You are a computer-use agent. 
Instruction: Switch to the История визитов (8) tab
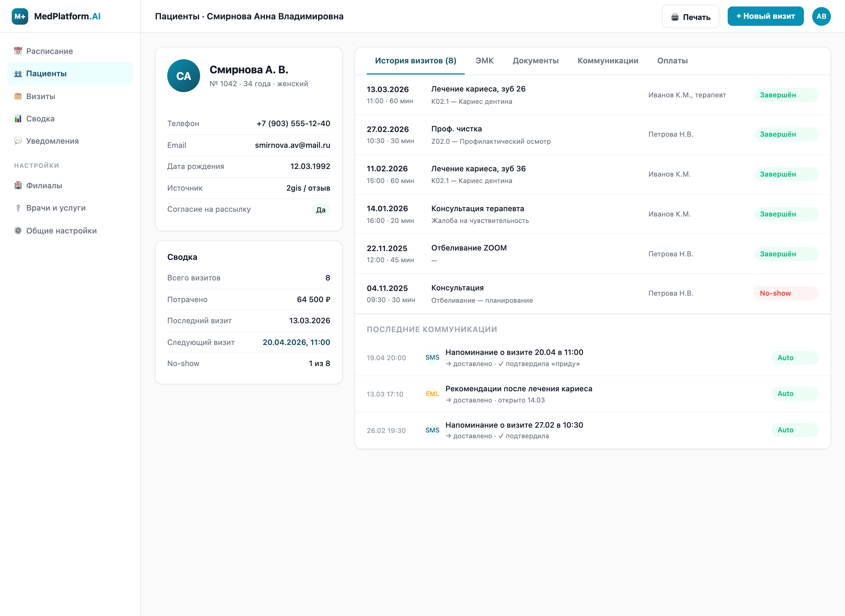[415, 61]
